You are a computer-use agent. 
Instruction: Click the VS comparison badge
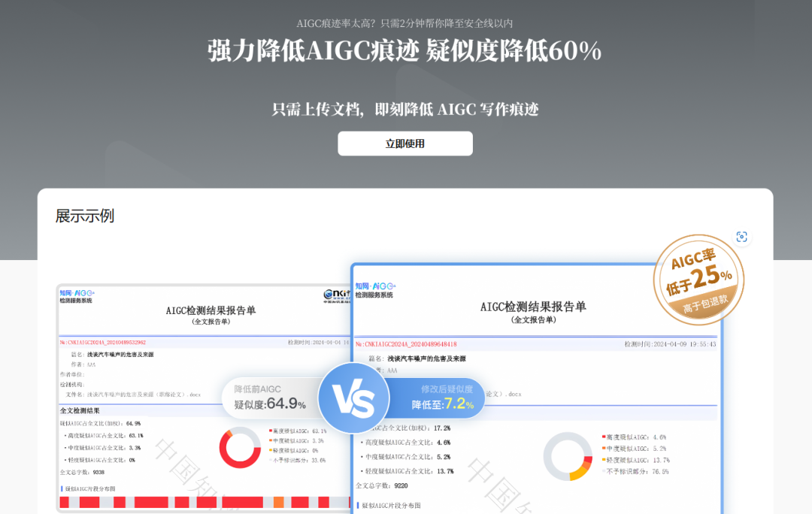pyautogui.click(x=353, y=398)
